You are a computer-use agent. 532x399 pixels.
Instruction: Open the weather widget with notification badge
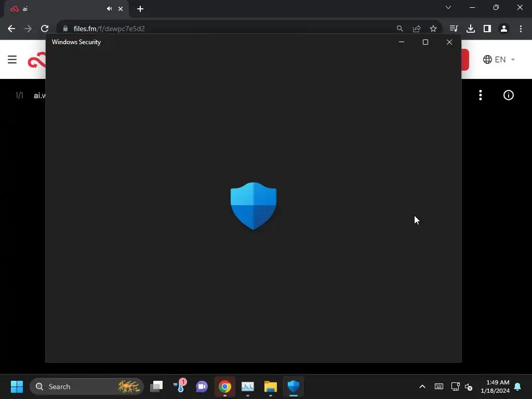179,386
